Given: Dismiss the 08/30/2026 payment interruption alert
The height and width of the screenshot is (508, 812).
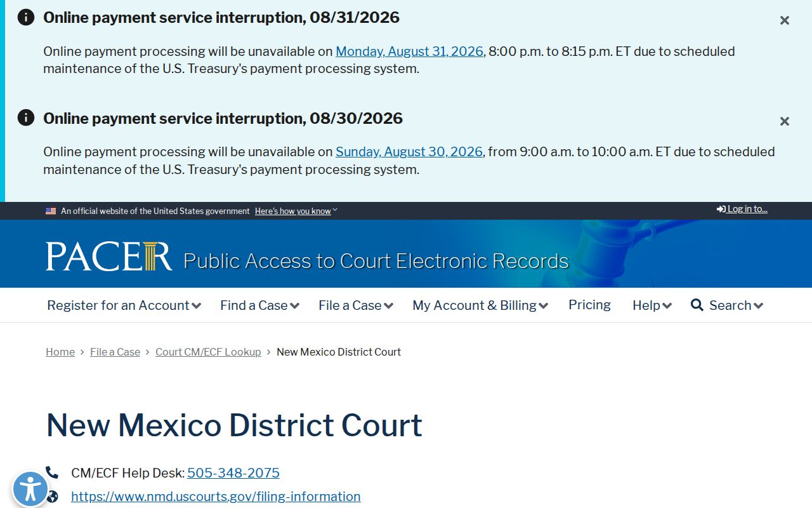Looking at the screenshot, I should pos(785,121).
